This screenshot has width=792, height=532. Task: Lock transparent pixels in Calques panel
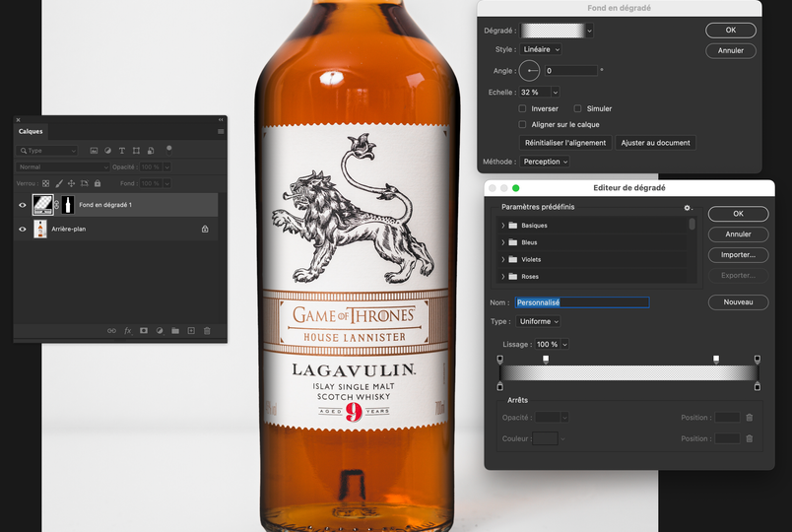(46, 183)
